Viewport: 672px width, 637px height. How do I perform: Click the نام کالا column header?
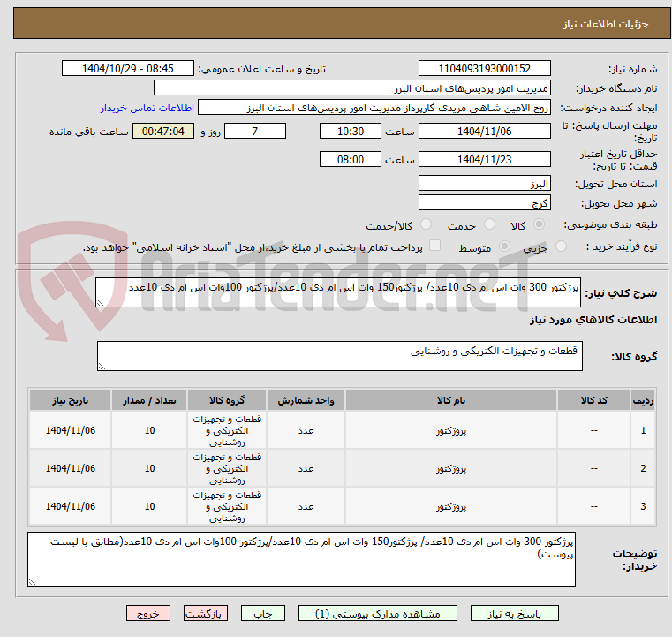(451, 400)
